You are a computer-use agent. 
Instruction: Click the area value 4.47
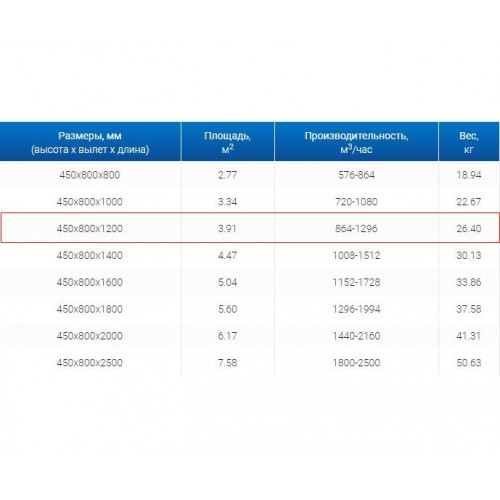click(227, 255)
